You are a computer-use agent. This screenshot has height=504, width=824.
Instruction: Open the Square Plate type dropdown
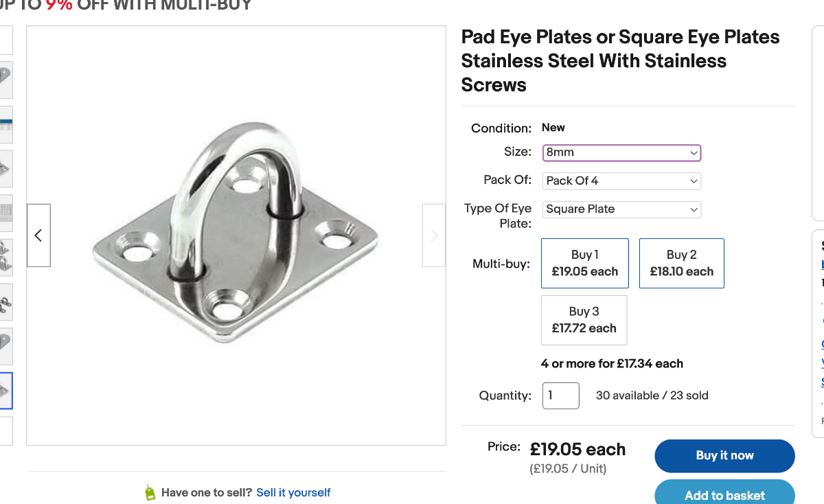[x=621, y=209]
